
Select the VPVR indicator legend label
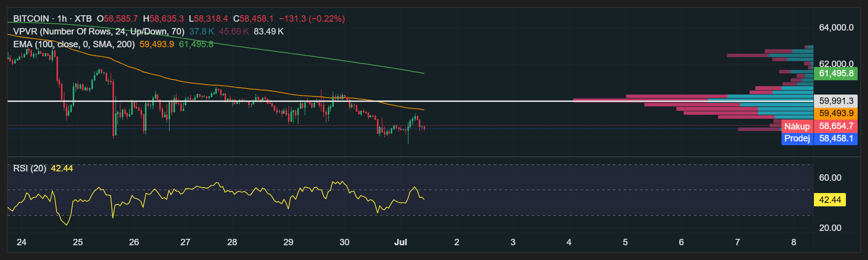click(99, 32)
